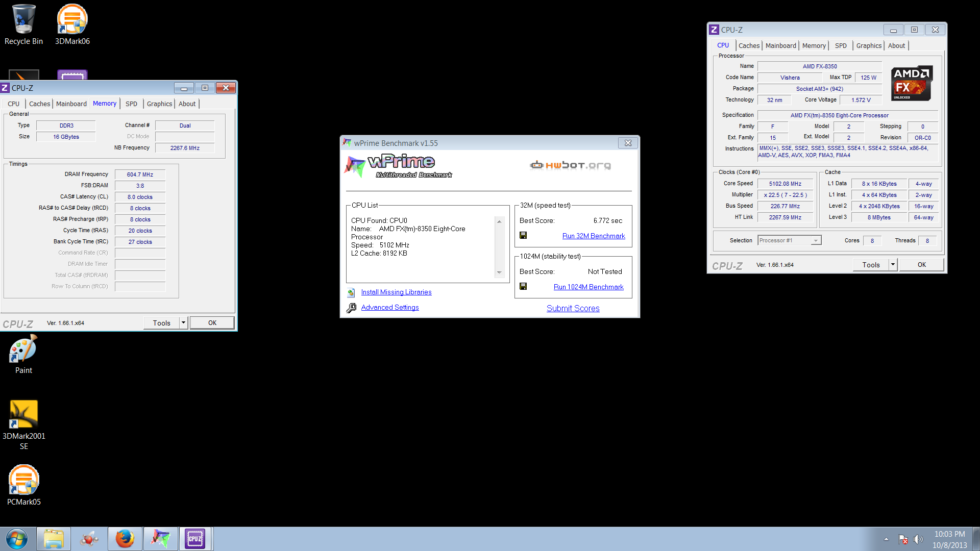This screenshot has width=980, height=551.
Task: Open the Submit Scores link
Action: [x=573, y=308]
